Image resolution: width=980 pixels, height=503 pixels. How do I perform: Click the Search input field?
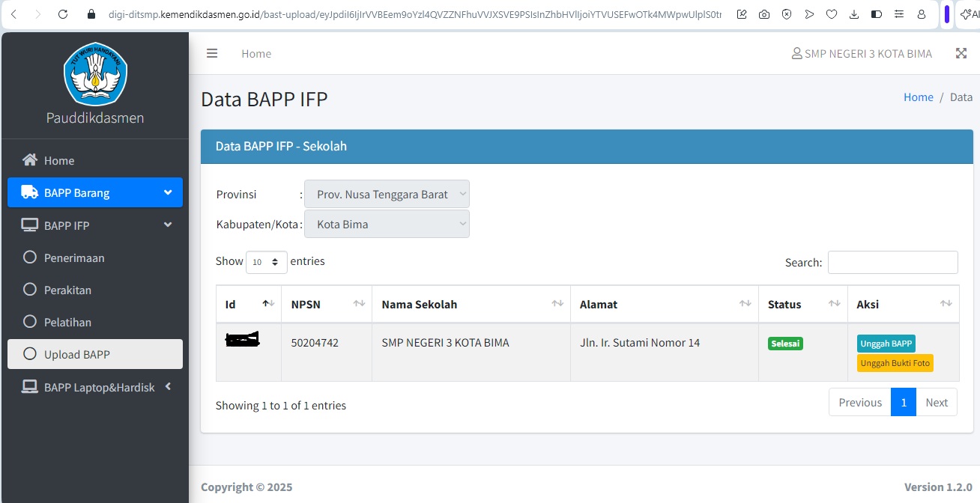pyautogui.click(x=892, y=263)
